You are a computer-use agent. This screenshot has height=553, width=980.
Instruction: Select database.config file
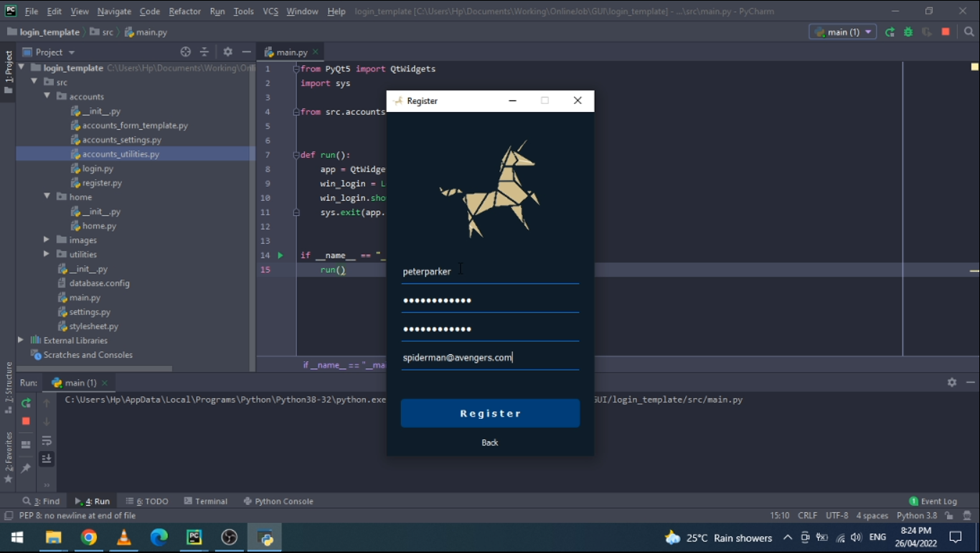[99, 283]
